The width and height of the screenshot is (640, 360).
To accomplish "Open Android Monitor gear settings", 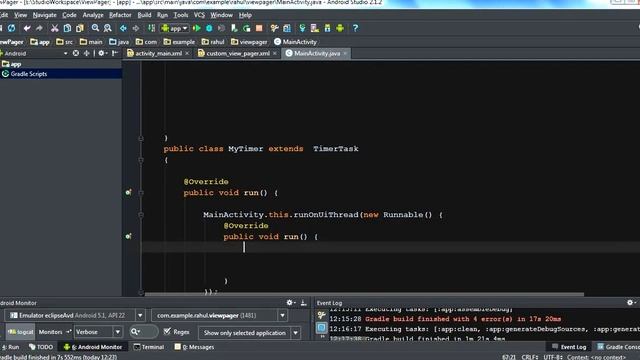I will pyautogui.click(x=291, y=302).
